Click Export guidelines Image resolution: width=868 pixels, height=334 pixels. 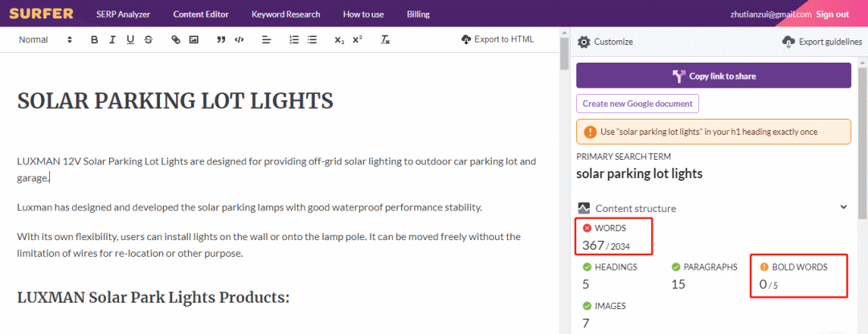[x=822, y=42]
